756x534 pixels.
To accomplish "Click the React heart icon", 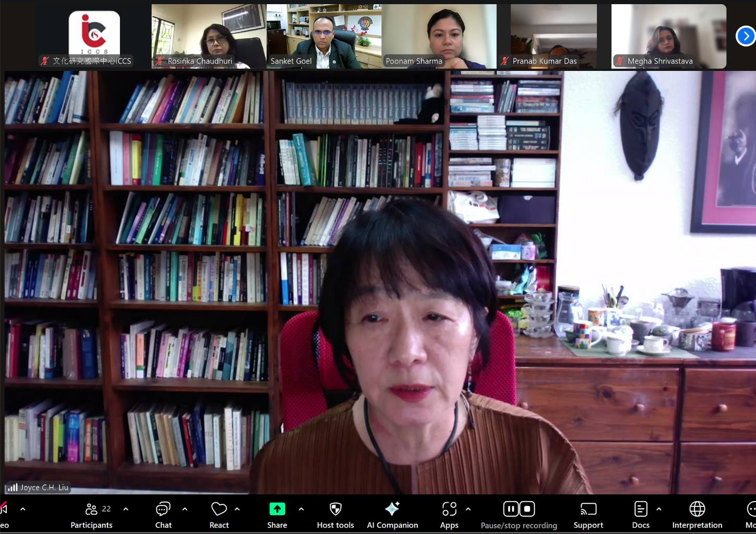I will pyautogui.click(x=219, y=515).
